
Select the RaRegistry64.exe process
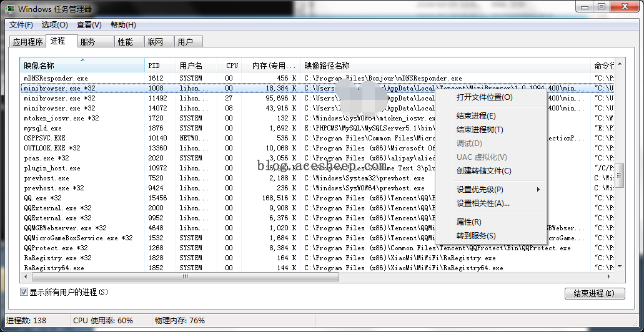coord(318,268)
